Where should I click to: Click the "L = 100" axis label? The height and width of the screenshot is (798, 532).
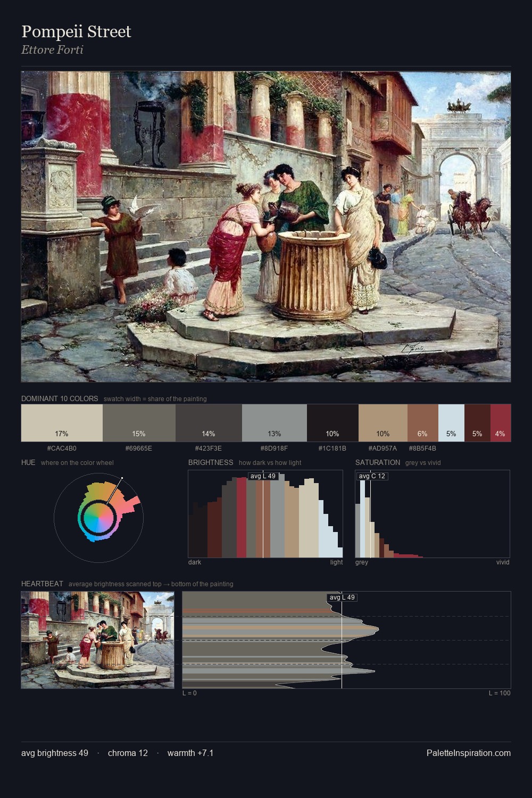coord(500,693)
